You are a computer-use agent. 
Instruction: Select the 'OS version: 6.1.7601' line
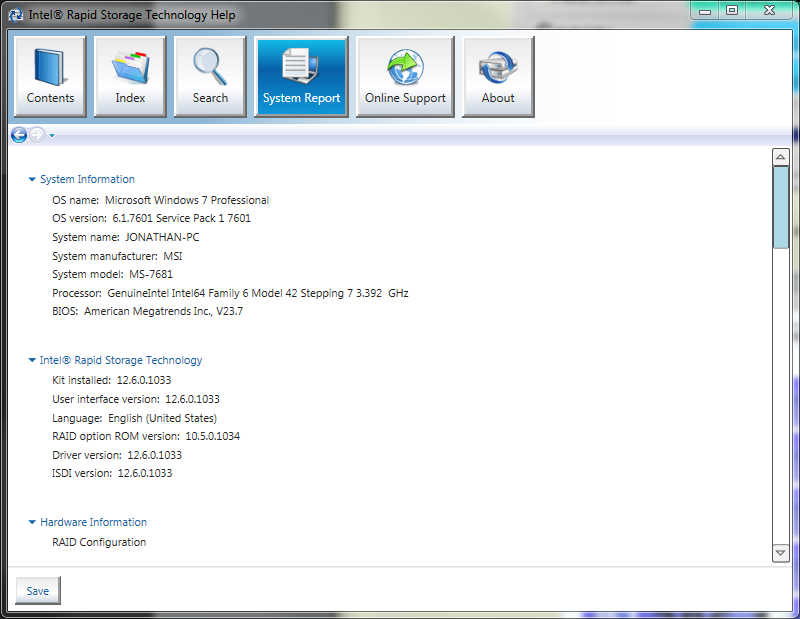click(x=152, y=218)
